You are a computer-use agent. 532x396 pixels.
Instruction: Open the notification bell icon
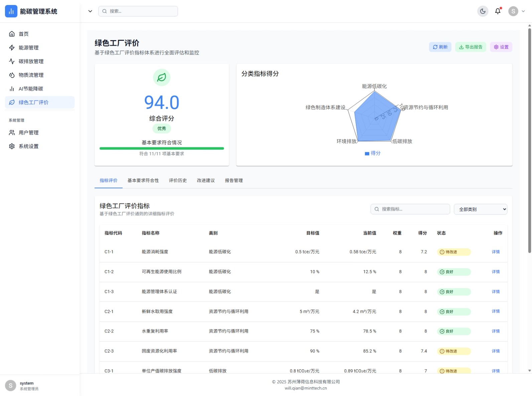point(498,11)
